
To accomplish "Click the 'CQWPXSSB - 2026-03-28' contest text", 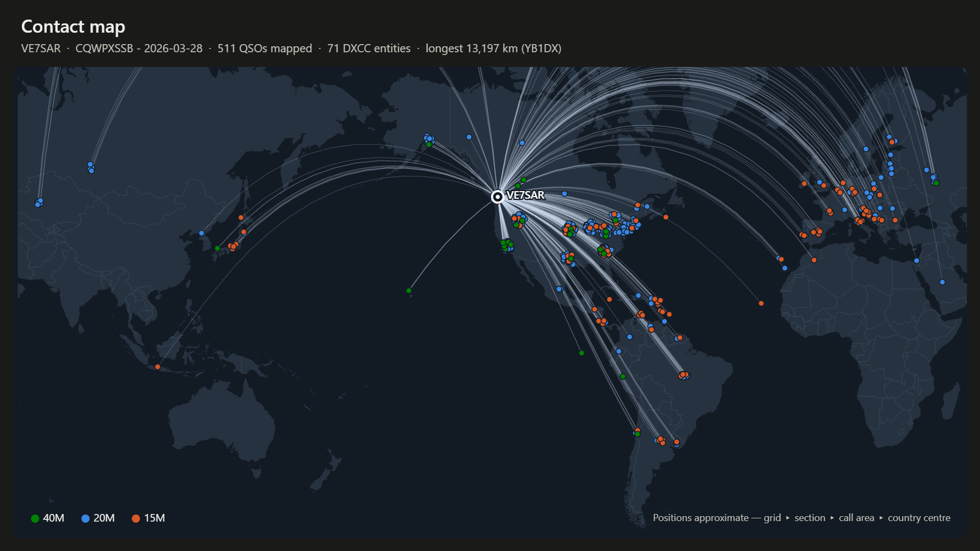I will pos(139,48).
